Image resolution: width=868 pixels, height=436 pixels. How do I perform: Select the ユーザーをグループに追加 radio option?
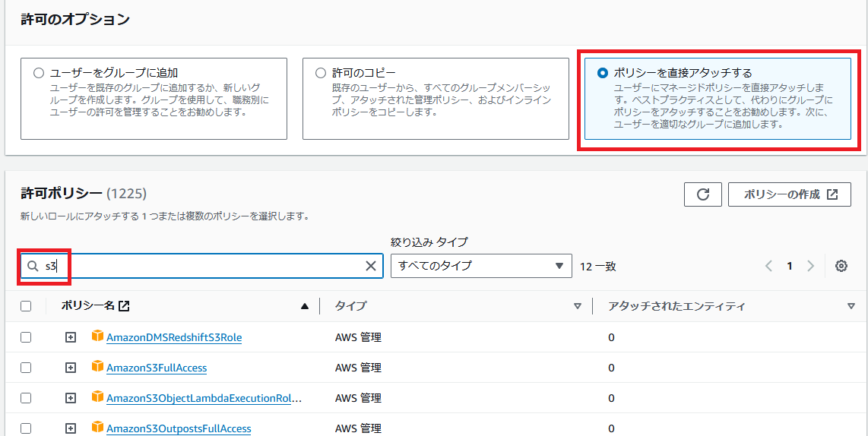coord(38,73)
